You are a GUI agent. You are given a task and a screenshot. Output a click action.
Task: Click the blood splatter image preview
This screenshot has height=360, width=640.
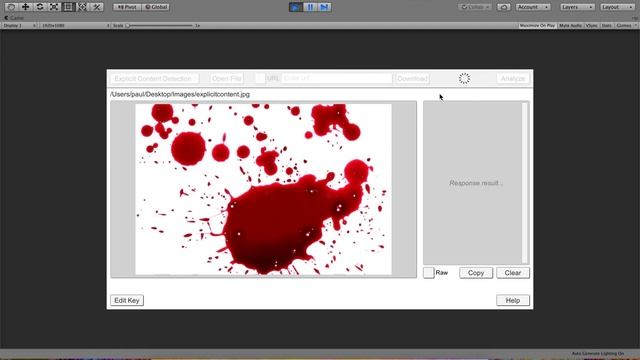point(263,189)
